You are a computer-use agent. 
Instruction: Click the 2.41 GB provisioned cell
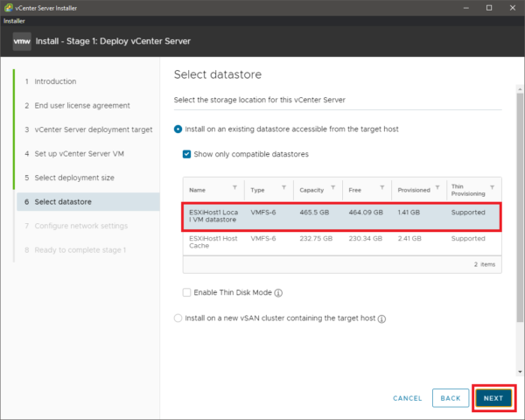click(409, 239)
